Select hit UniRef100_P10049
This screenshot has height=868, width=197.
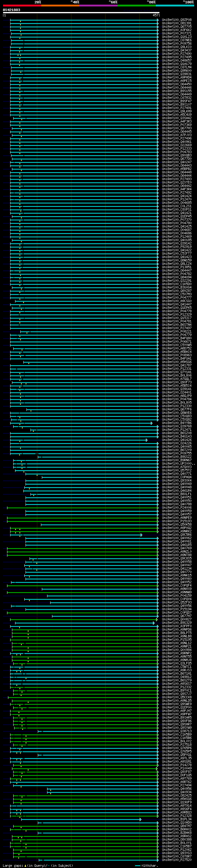(176, 768)
